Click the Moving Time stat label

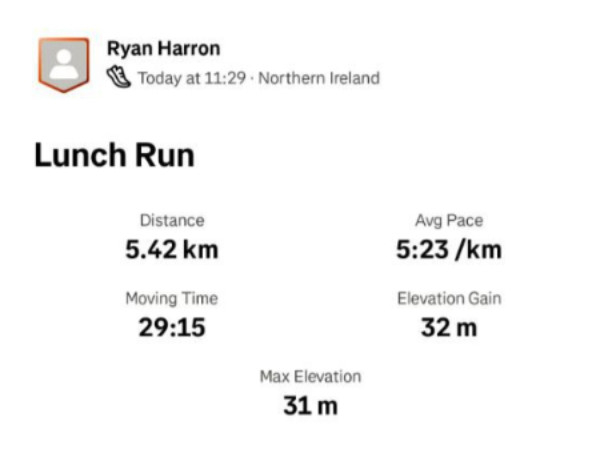171,298
